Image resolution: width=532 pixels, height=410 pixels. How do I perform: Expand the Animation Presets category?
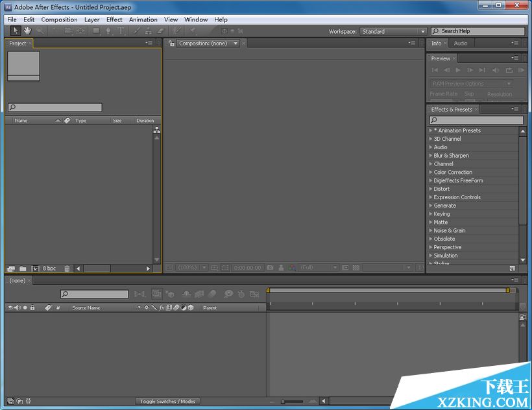[431, 130]
